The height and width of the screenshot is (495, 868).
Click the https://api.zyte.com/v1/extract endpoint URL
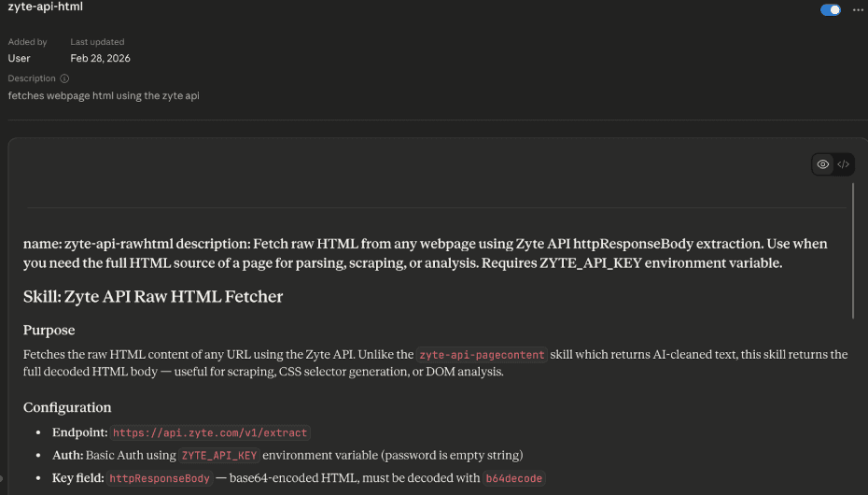point(210,433)
